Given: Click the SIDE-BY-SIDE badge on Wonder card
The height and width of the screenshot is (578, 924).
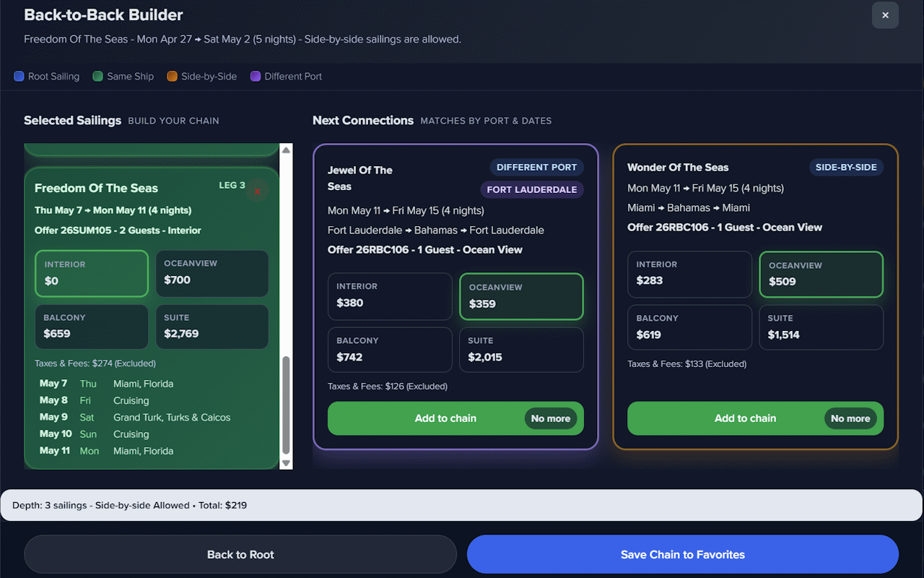Looking at the screenshot, I should pos(846,167).
